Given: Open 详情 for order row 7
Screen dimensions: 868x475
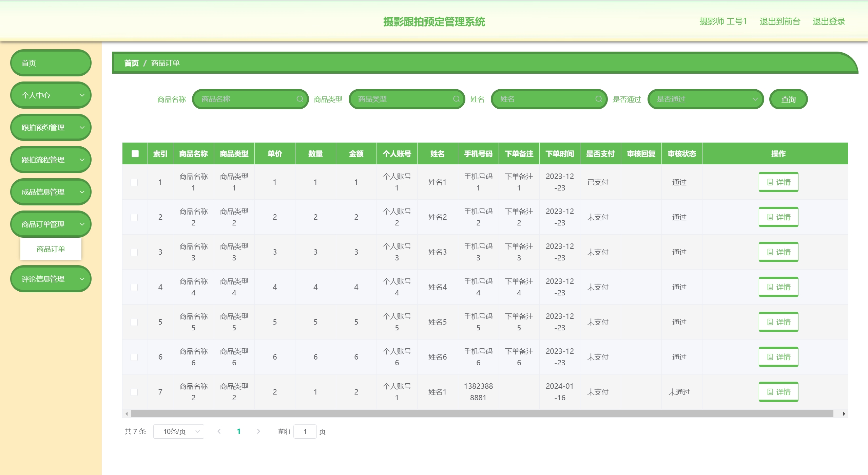Looking at the screenshot, I should [778, 392].
